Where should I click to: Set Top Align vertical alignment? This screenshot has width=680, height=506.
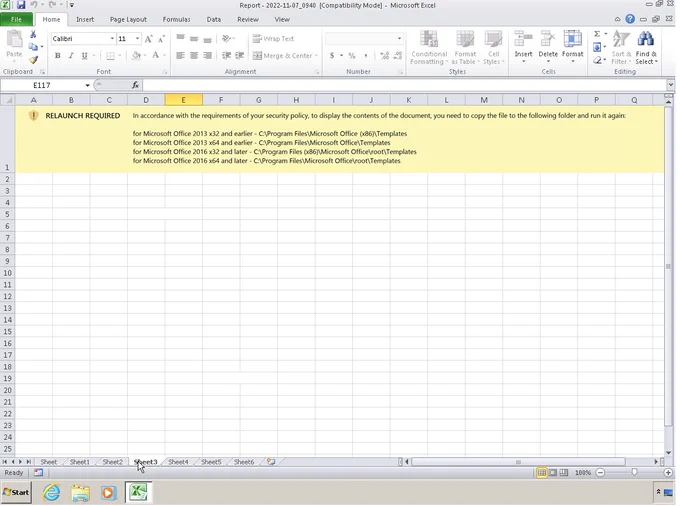coord(180,39)
